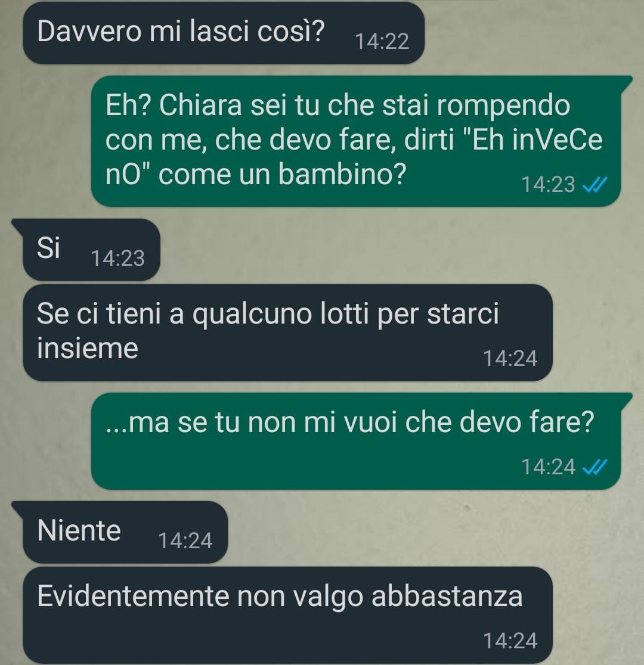The height and width of the screenshot is (665, 644).
Task: Select the "Se ci tieni a qualcuno" message
Action: [287, 332]
